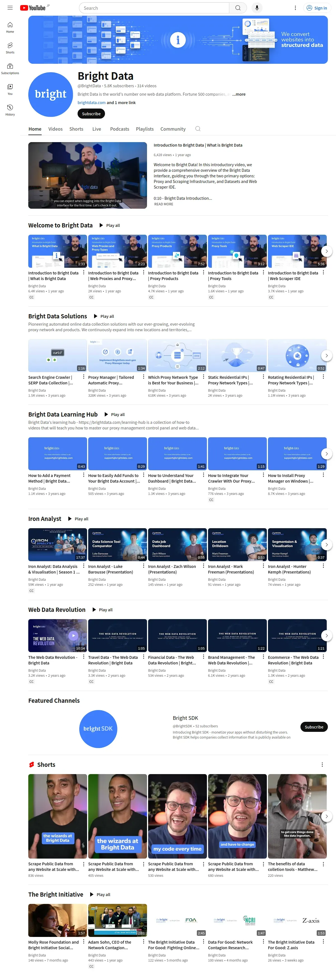Activate voice search microphone
Image resolution: width=336 pixels, height=980 pixels.
[x=257, y=8]
